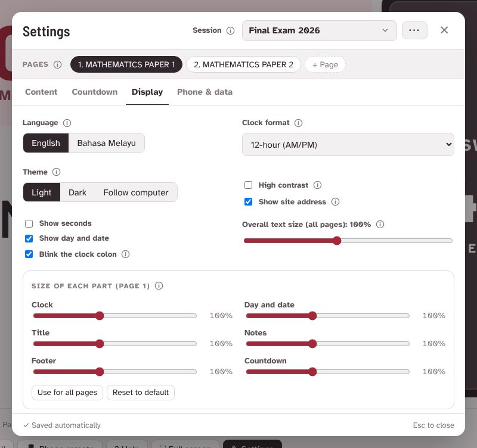Show the Language info tooltip
Screen dimensions: 477x448
[67, 123]
